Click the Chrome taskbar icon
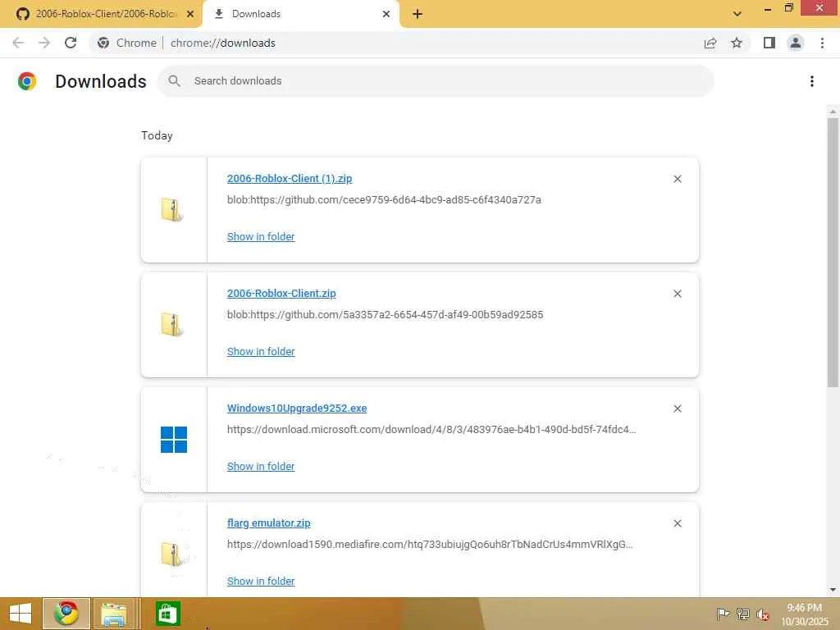This screenshot has height=630, width=840. pos(66,614)
